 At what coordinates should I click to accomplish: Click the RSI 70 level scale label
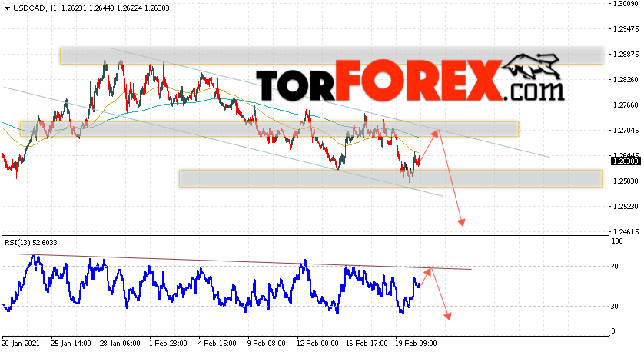(x=615, y=267)
